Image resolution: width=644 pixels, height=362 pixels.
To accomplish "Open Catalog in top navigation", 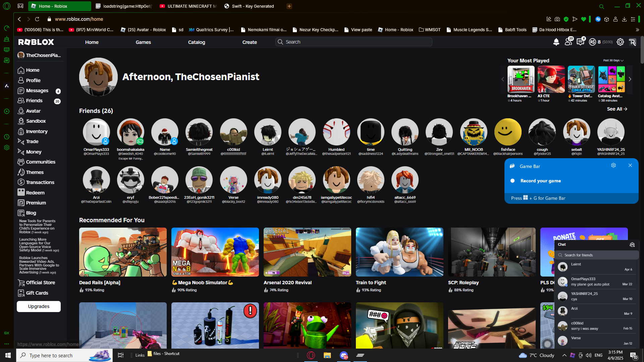I will 197,42.
